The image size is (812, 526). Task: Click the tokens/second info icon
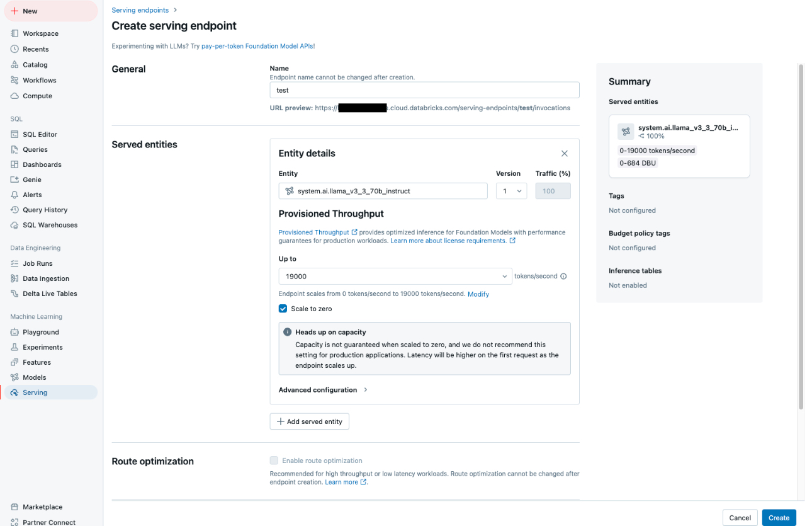pos(563,276)
